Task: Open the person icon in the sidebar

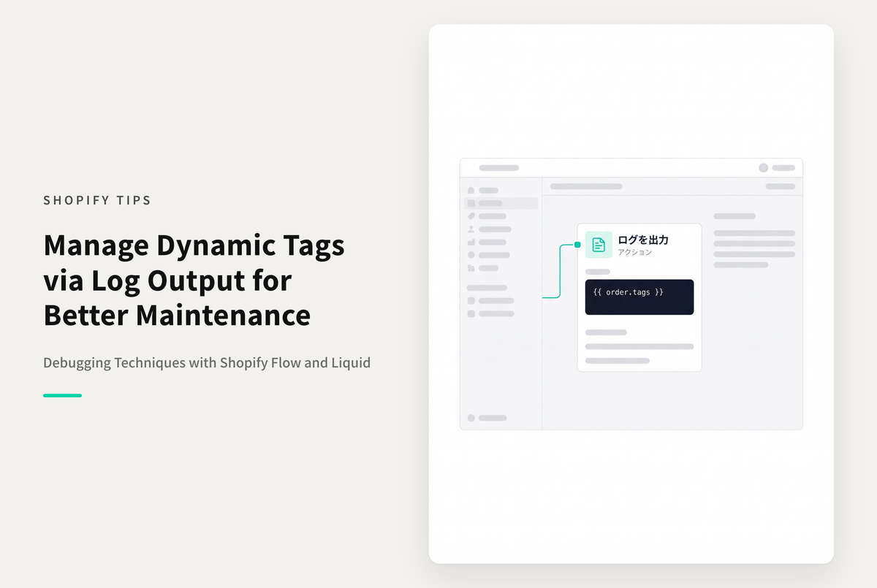Action: (471, 229)
